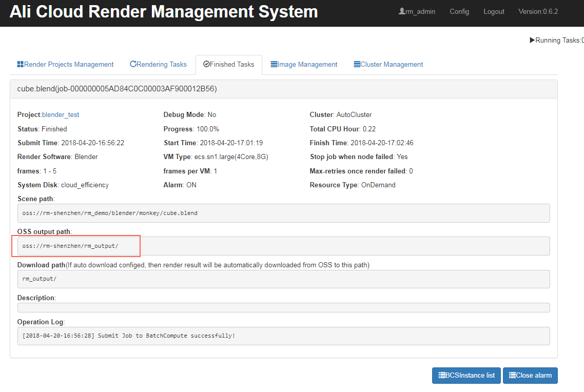Click Stop job when node failed Yes
Screen dimensions: 584x392
(359, 156)
